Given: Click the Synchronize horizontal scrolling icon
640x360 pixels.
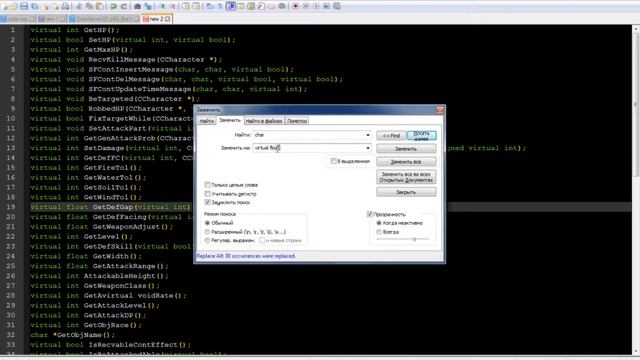Looking at the screenshot, I should 196,6.
